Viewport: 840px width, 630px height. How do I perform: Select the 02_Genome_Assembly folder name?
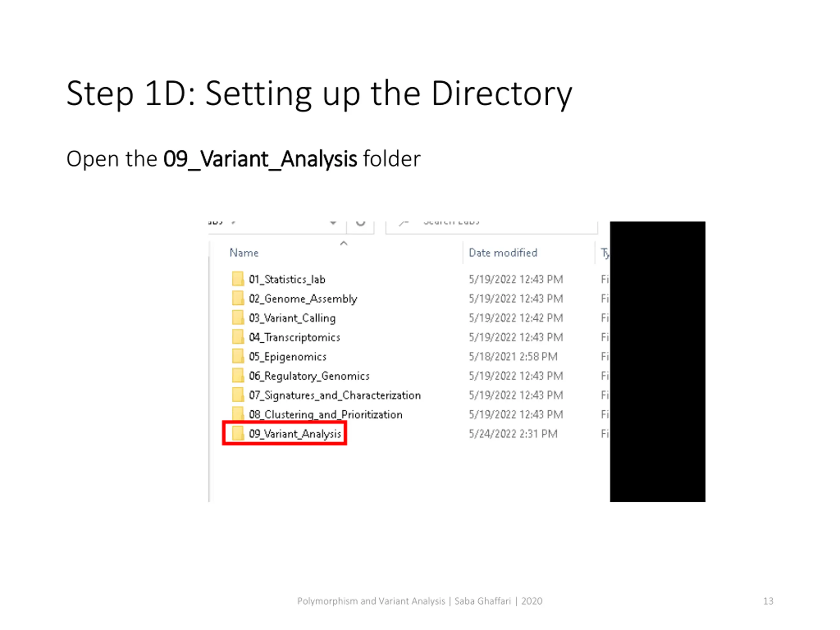click(303, 299)
